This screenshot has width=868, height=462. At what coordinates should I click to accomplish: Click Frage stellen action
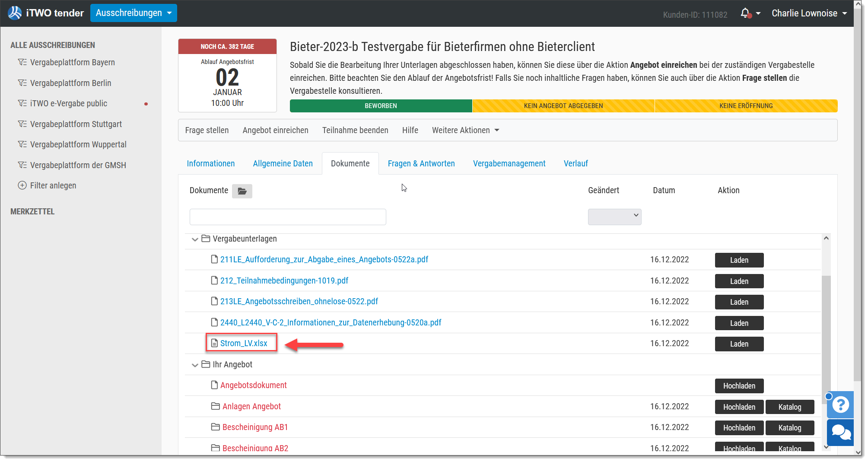(x=207, y=130)
